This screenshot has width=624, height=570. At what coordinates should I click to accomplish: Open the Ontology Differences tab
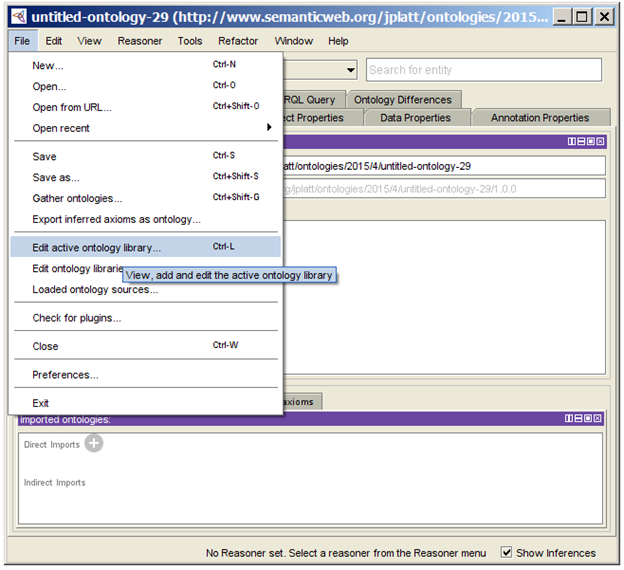403,100
